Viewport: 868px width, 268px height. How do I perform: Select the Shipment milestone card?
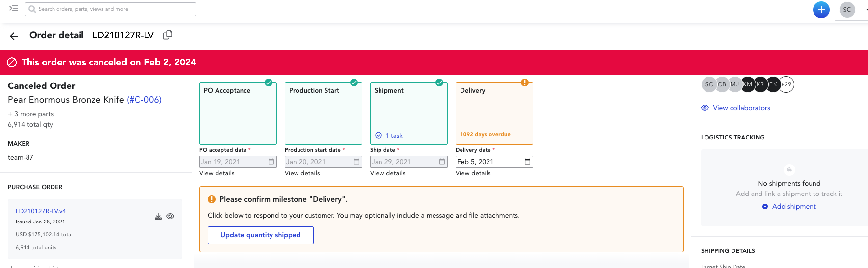[409, 114]
